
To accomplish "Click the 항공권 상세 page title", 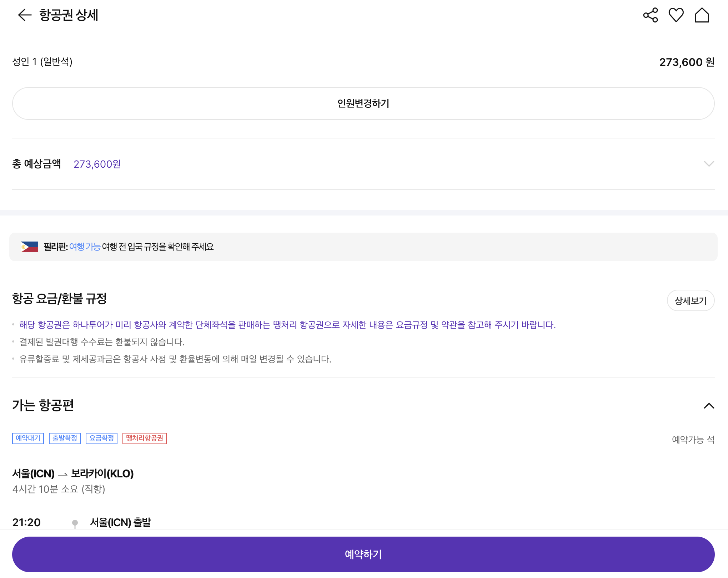I will tap(69, 15).
